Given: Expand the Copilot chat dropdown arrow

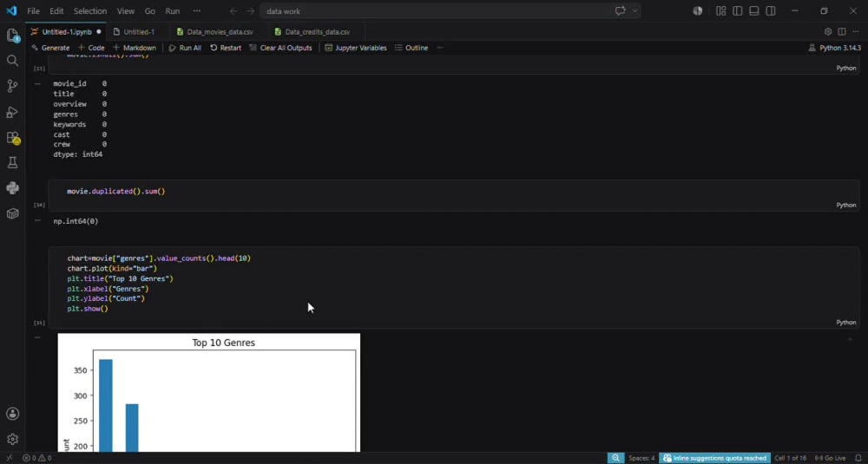Looking at the screenshot, I should (635, 11).
